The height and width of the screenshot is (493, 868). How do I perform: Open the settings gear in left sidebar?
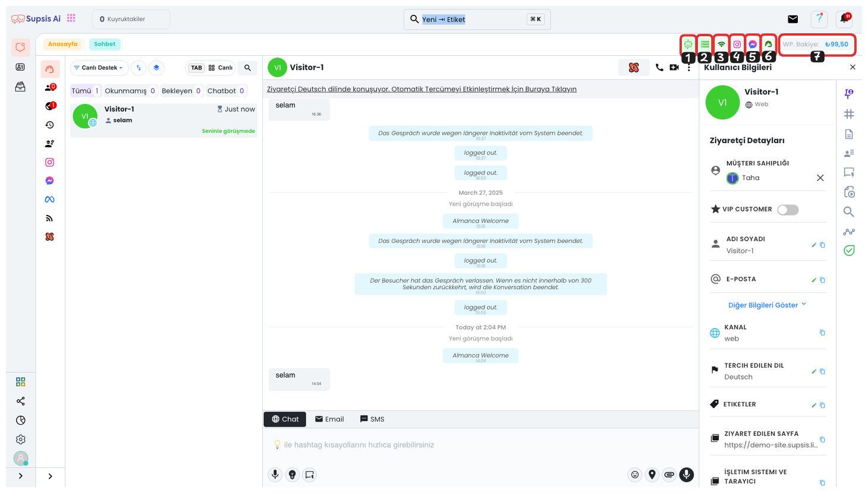pyautogui.click(x=21, y=440)
